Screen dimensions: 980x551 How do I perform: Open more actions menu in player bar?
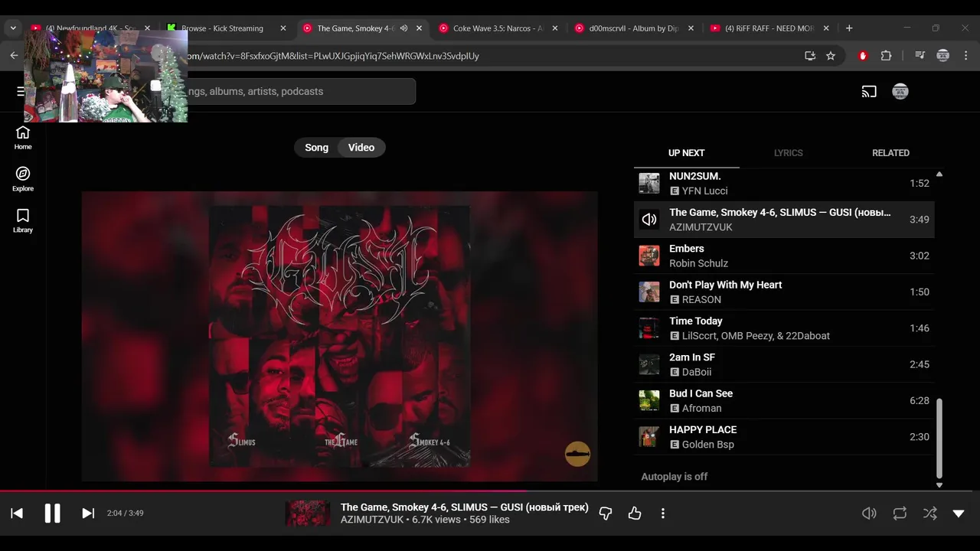[x=663, y=514]
